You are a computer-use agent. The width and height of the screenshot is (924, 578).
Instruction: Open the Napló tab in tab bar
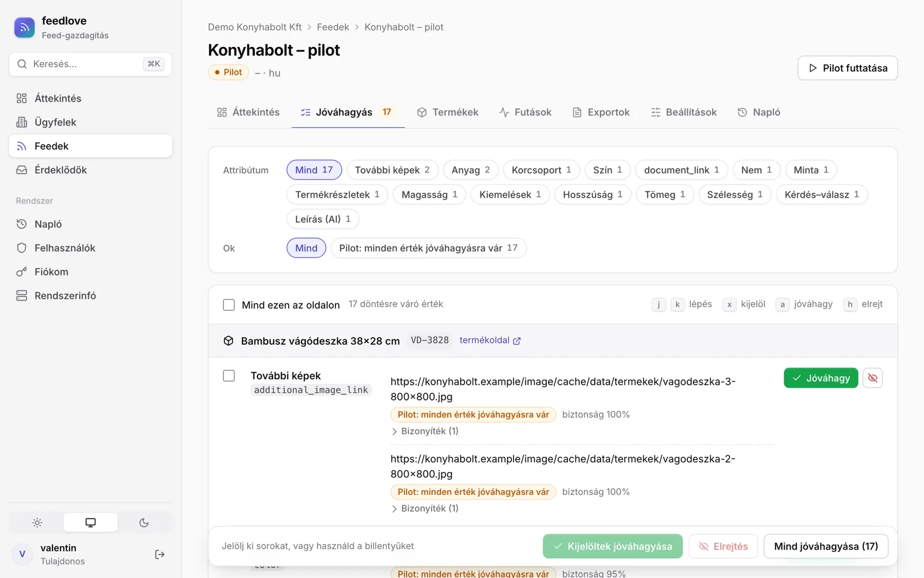click(759, 112)
